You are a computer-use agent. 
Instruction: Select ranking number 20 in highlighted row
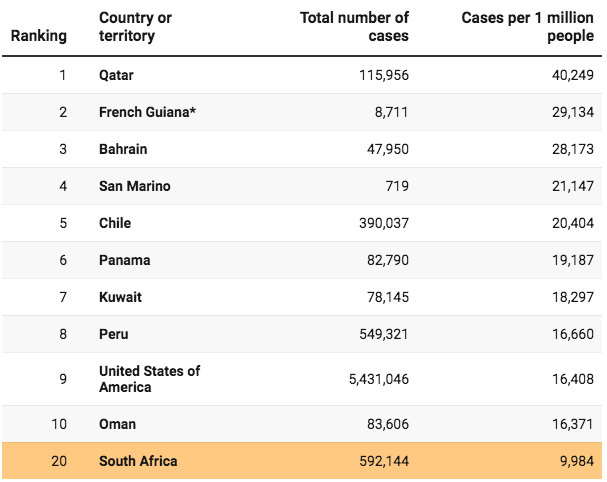[59, 461]
